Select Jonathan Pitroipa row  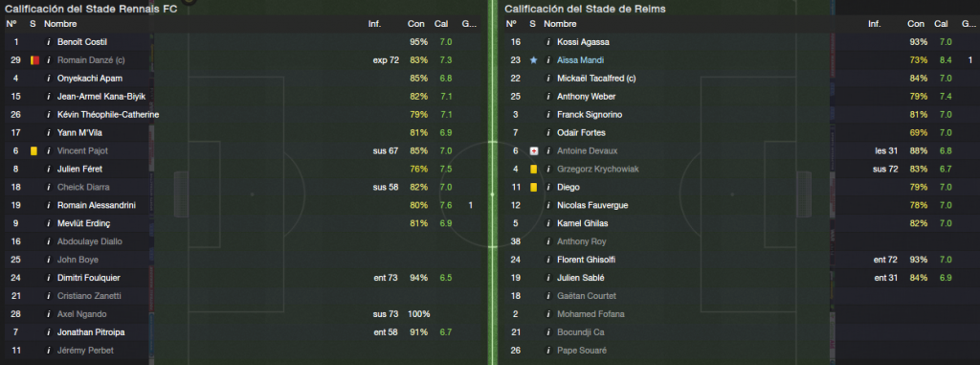(x=243, y=332)
